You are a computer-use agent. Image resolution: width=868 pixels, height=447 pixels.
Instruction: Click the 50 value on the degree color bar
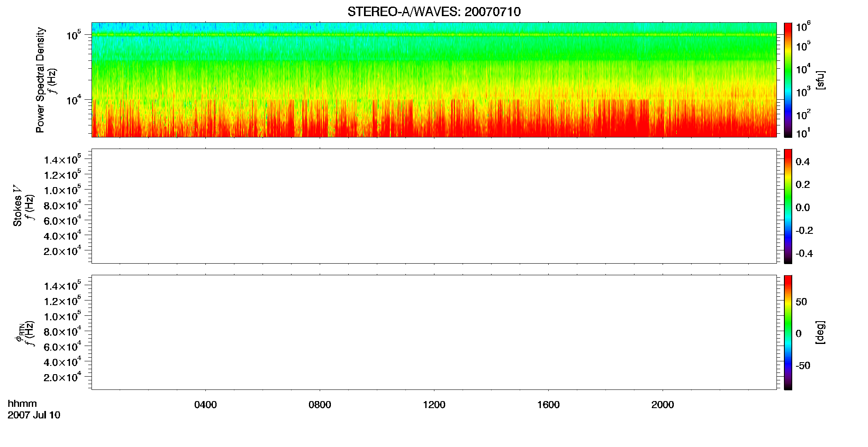coord(801,302)
